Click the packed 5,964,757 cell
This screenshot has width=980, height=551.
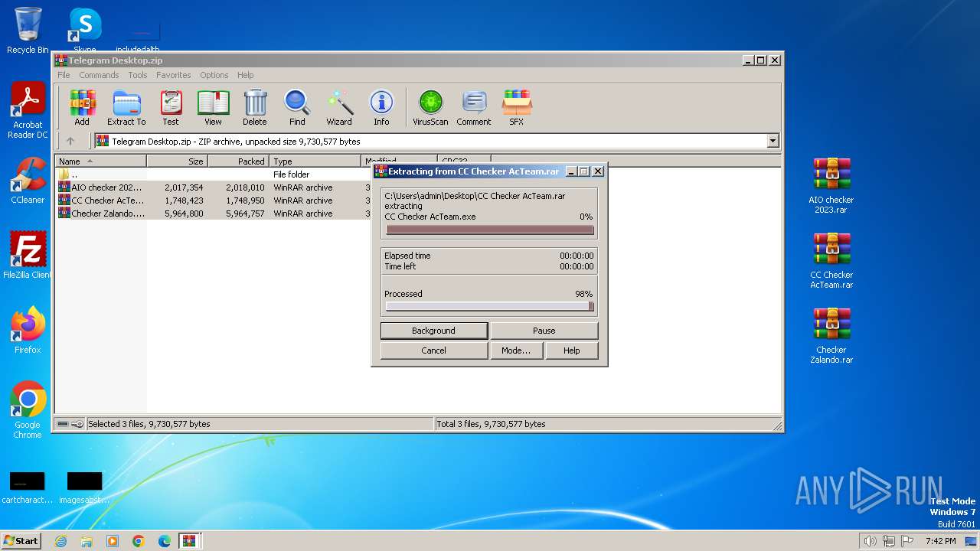[245, 214]
